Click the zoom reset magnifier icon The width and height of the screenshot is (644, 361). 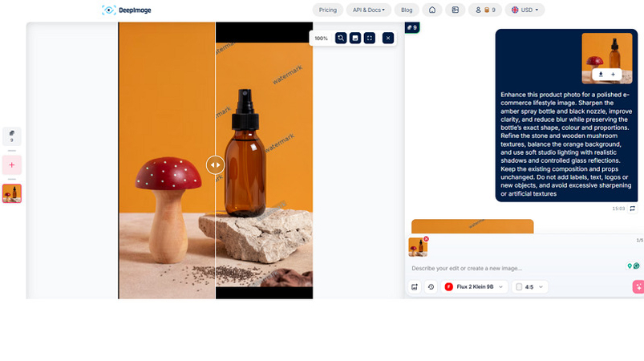point(341,39)
